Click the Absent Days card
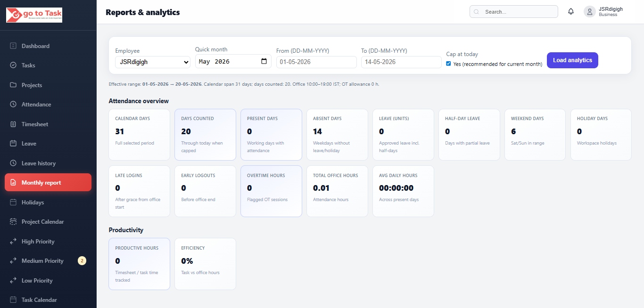The height and width of the screenshot is (308, 644). (337, 135)
